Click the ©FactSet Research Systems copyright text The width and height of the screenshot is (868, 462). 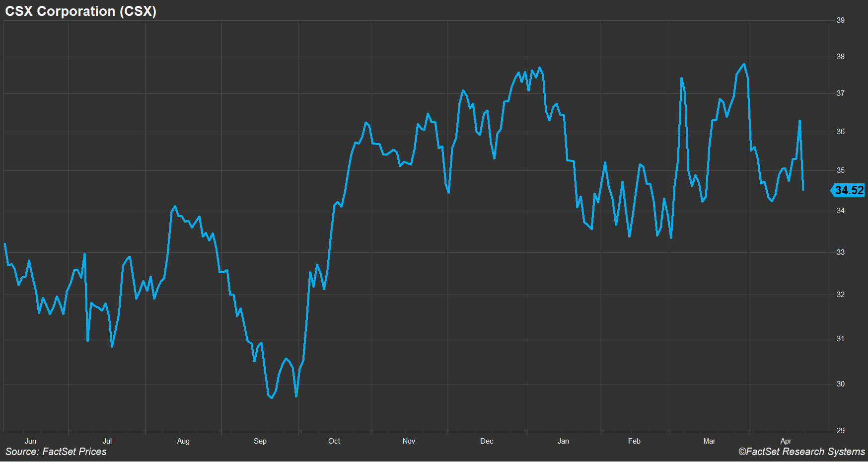[x=801, y=452]
